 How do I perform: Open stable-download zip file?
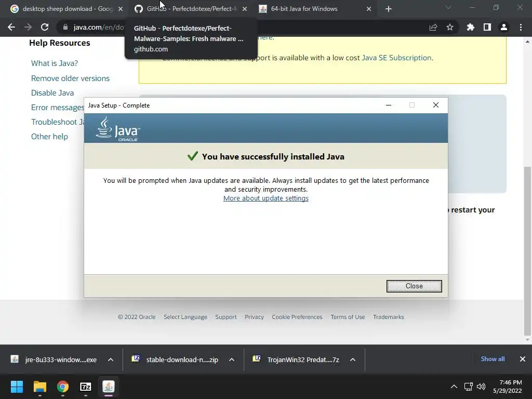182,360
